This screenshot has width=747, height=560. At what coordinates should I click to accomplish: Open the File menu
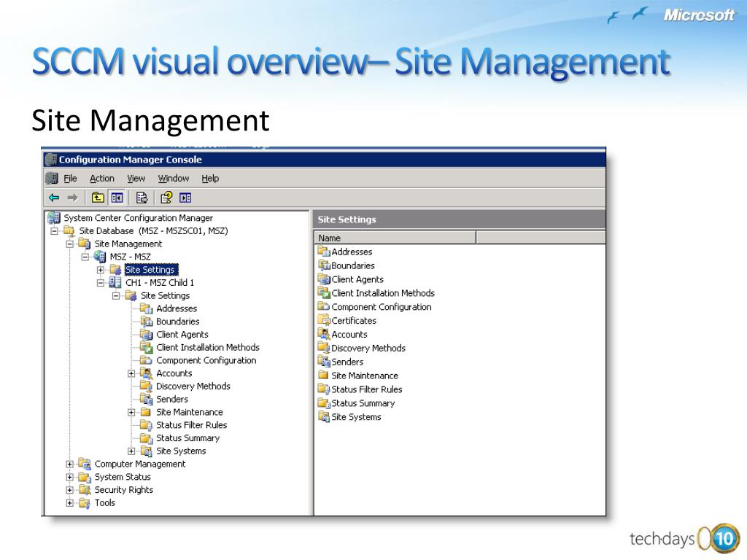(70, 179)
